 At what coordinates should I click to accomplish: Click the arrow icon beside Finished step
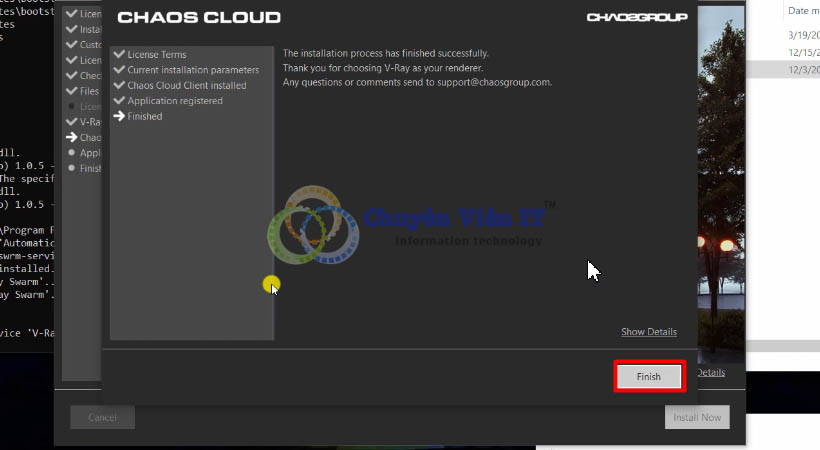(x=120, y=116)
